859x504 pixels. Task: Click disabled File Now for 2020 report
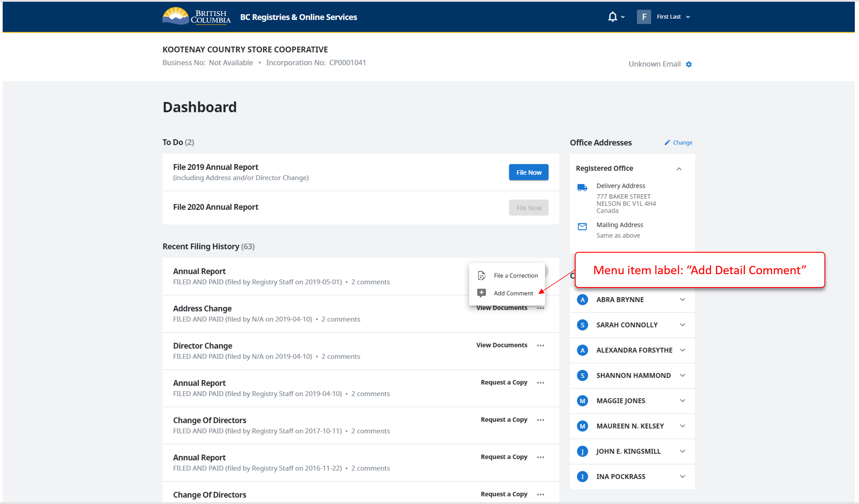click(x=528, y=208)
